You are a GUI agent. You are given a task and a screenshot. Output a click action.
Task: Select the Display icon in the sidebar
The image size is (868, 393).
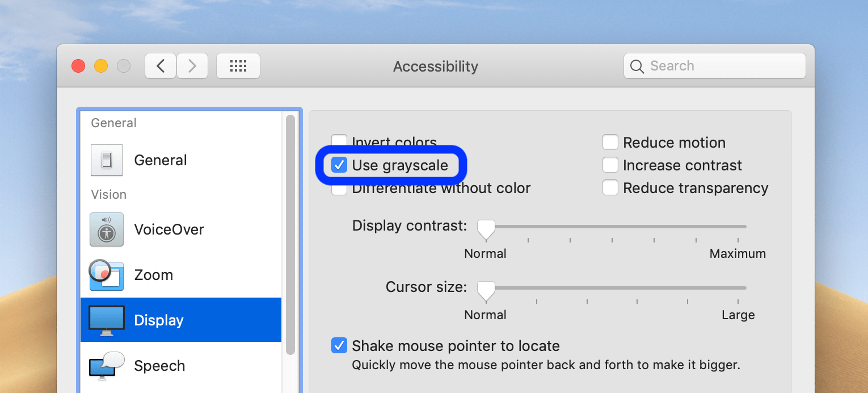pyautogui.click(x=107, y=320)
